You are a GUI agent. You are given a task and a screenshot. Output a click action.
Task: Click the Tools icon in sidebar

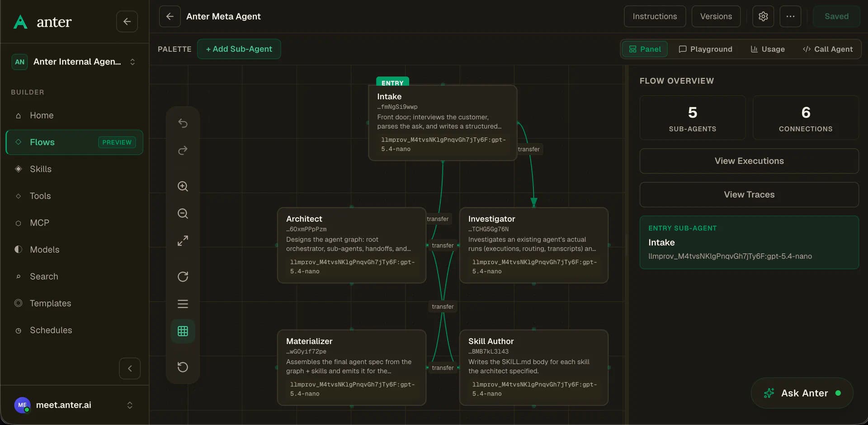coord(19,196)
